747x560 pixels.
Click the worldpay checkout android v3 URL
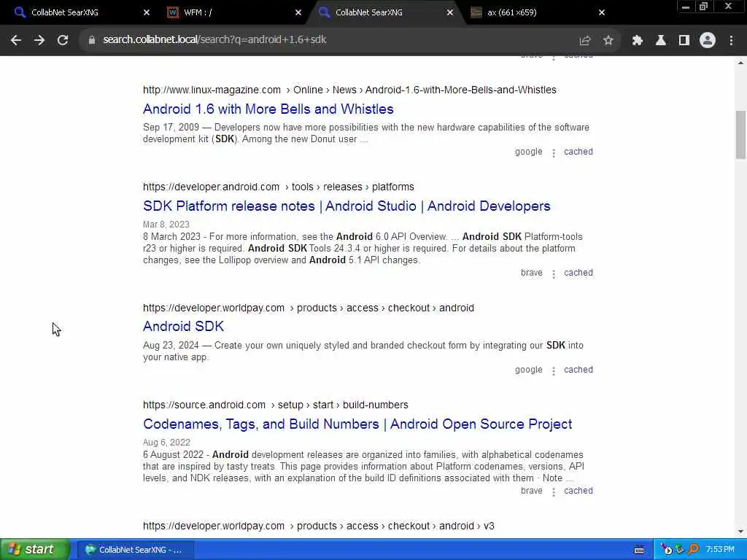(319, 526)
